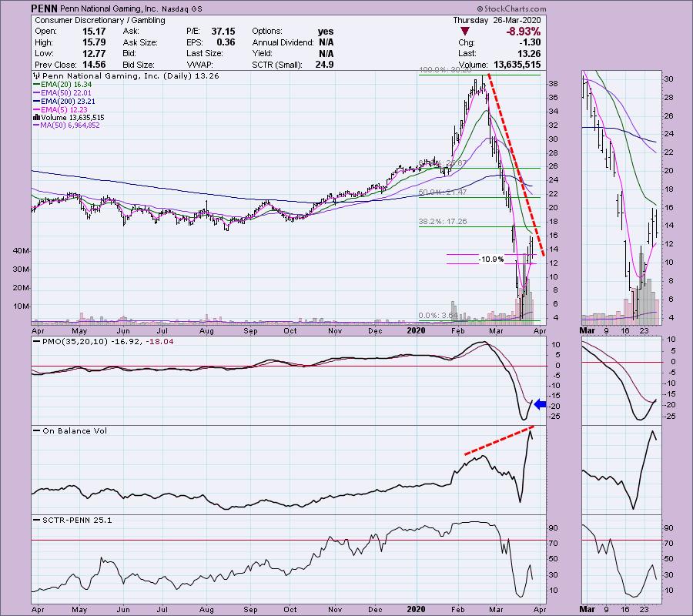Select the Low value 12.77

pos(94,53)
